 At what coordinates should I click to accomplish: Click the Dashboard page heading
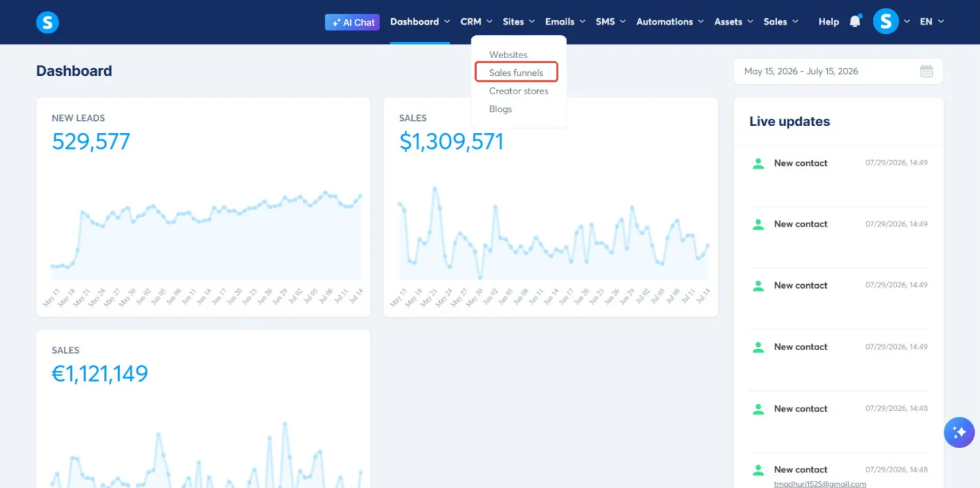(74, 71)
